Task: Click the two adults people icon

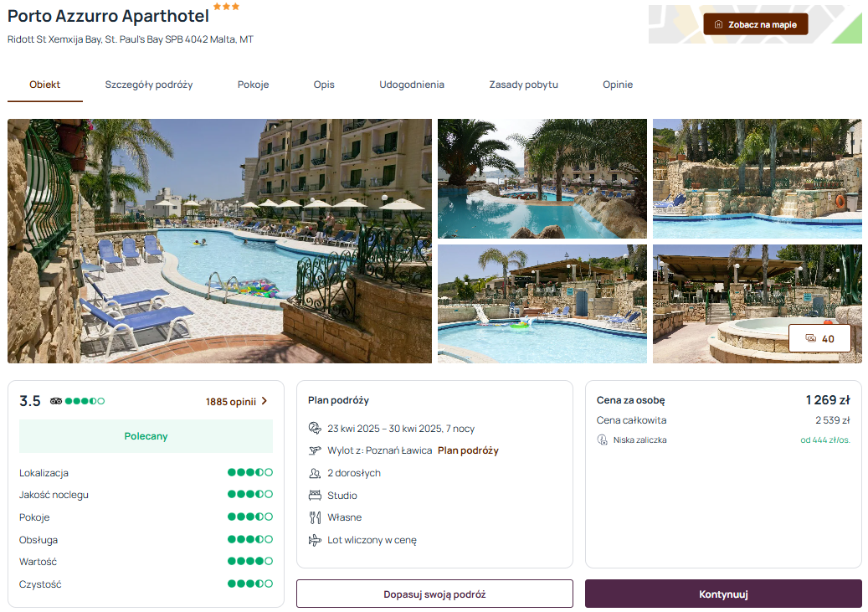Action: pyautogui.click(x=315, y=473)
